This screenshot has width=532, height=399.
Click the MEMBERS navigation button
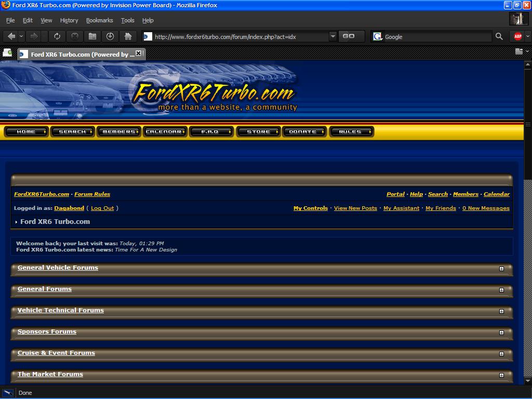(119, 131)
